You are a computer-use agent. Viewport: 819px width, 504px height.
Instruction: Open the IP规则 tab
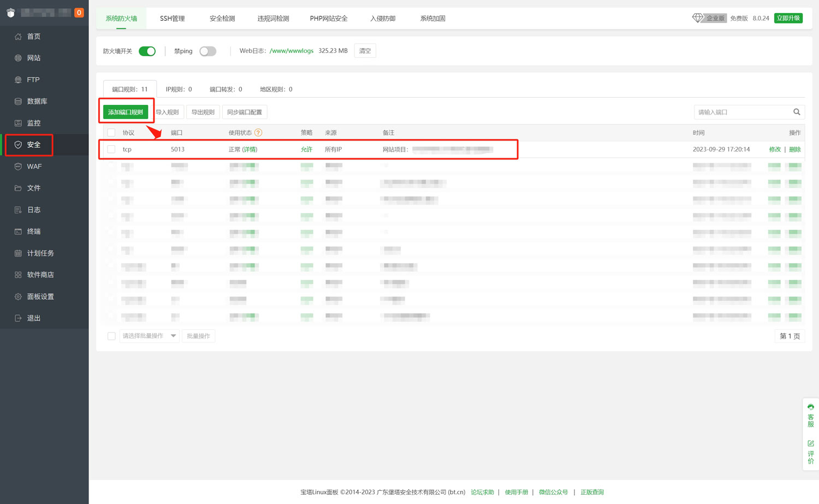point(179,89)
